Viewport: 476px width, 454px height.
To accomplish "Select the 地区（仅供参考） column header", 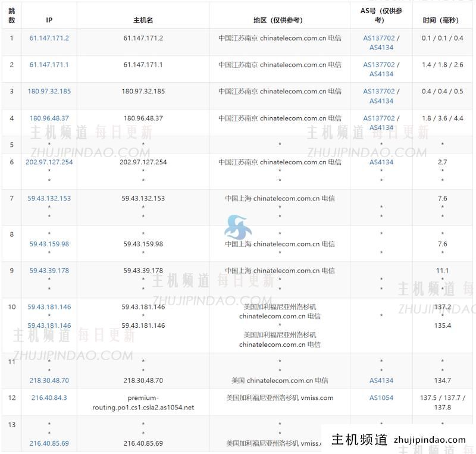I will click(x=278, y=20).
